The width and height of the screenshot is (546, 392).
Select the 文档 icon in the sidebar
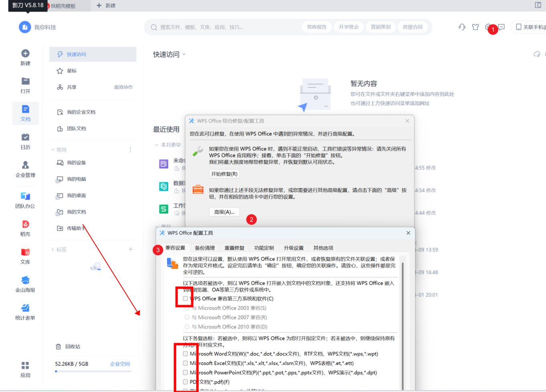point(25,109)
